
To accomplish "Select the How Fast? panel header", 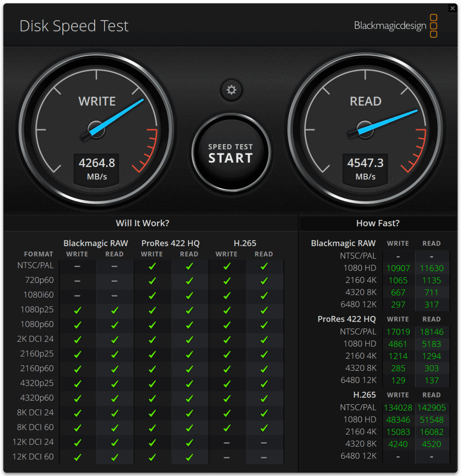I will coord(377,223).
